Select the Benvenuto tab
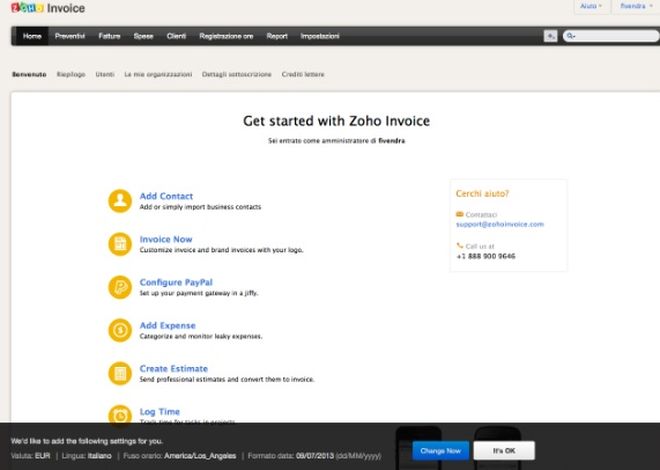660x470 pixels. click(29, 74)
